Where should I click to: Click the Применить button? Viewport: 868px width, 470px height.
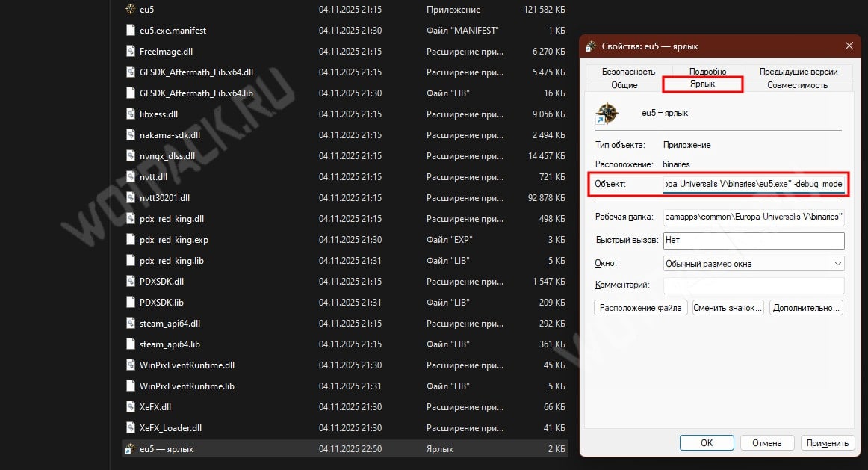click(828, 443)
